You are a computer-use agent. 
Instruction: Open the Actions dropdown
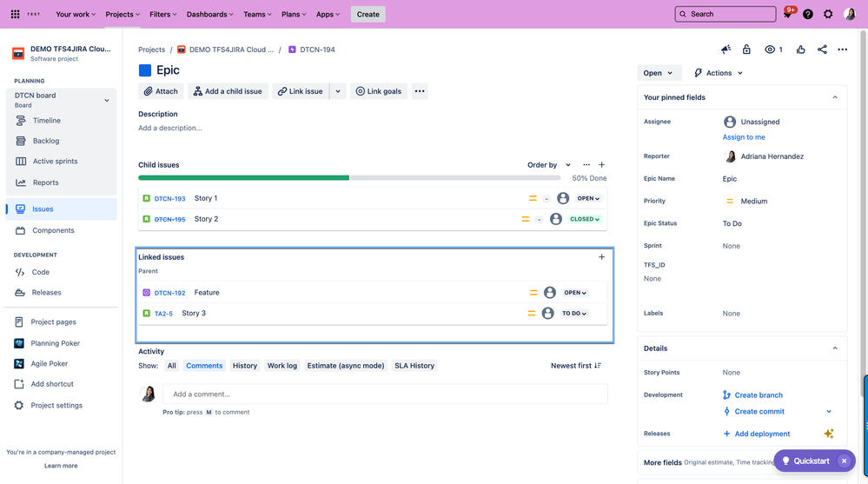tap(719, 73)
